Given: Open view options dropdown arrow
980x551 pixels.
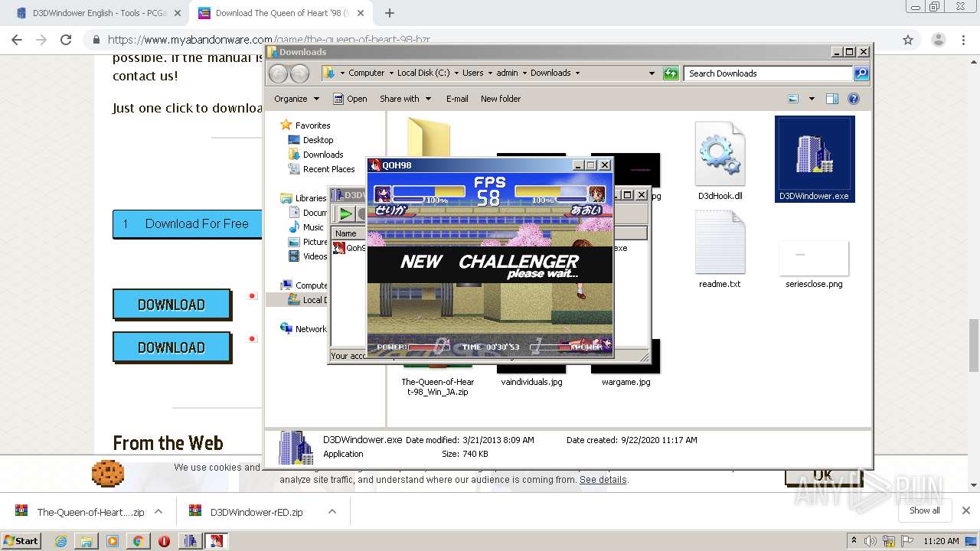Looking at the screenshot, I should pos(811,99).
